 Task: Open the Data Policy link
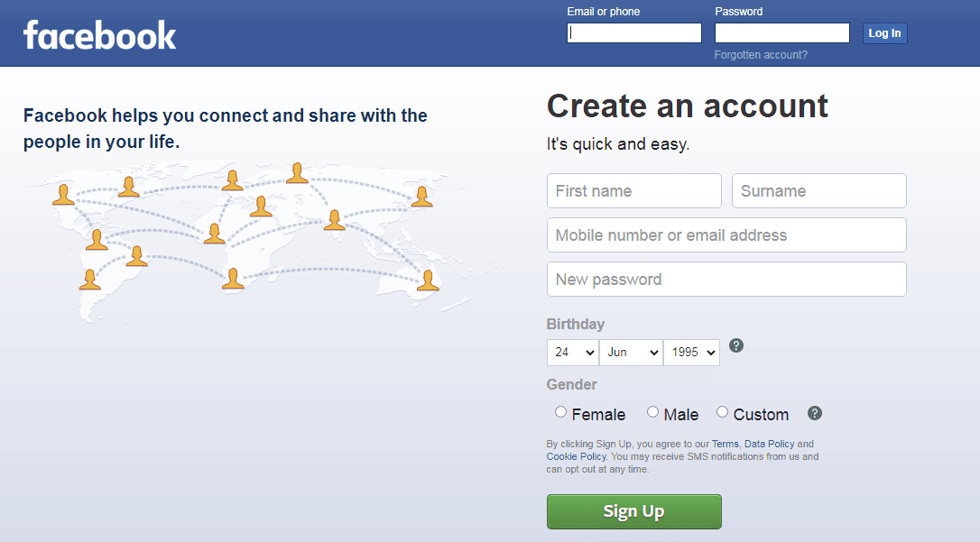(770, 444)
